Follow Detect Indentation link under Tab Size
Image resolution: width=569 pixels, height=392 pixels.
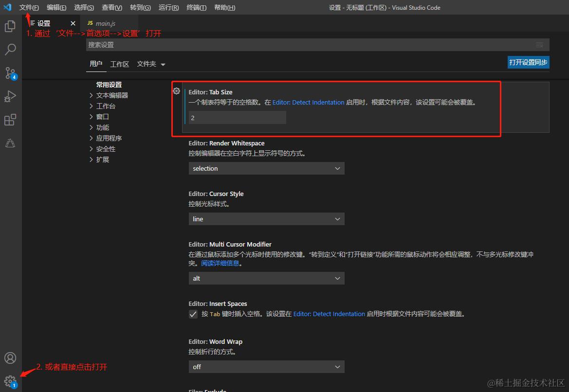[x=308, y=102]
